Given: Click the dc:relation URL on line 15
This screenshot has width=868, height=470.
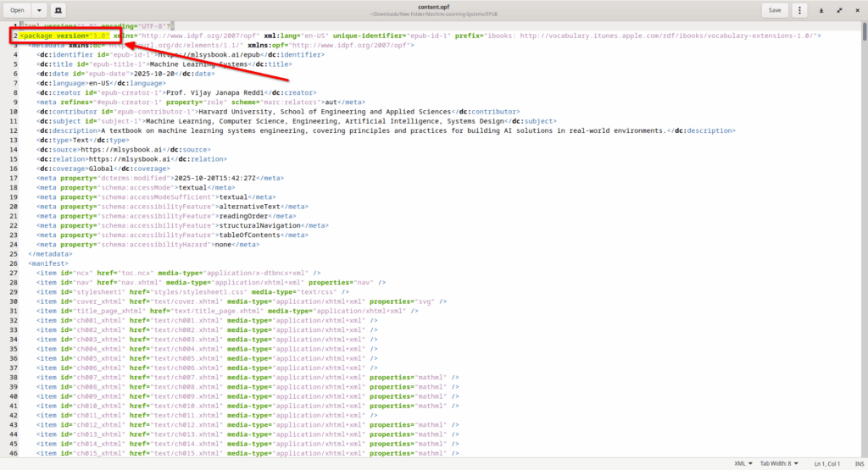Looking at the screenshot, I should pyautogui.click(x=130, y=159).
